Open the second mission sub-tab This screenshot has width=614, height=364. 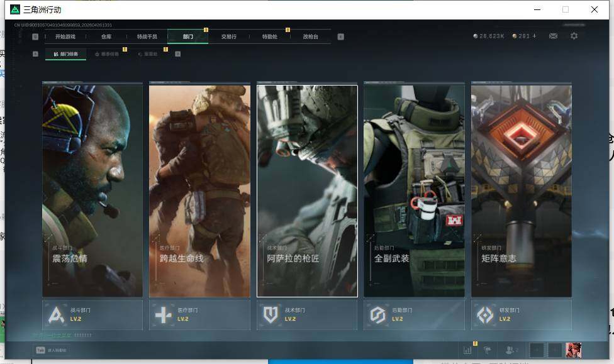coord(107,54)
